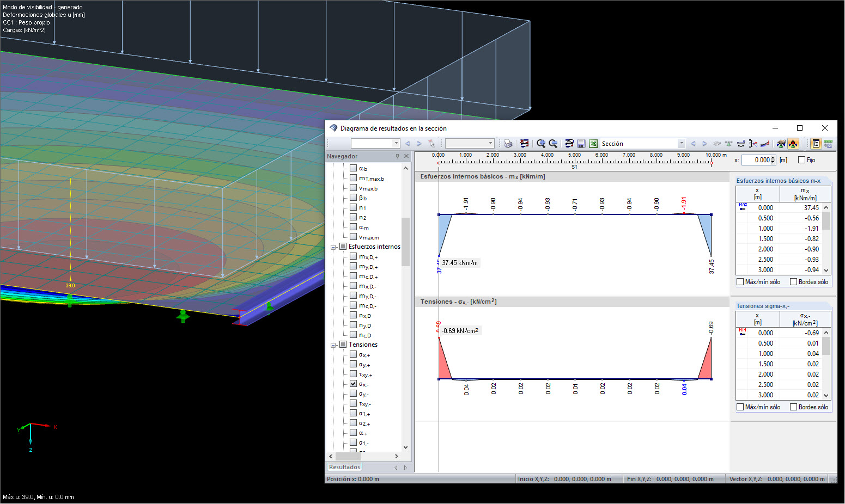Image resolution: width=845 pixels, height=504 pixels.
Task: Click the red-blue filled diagram icon
Action: click(x=765, y=144)
